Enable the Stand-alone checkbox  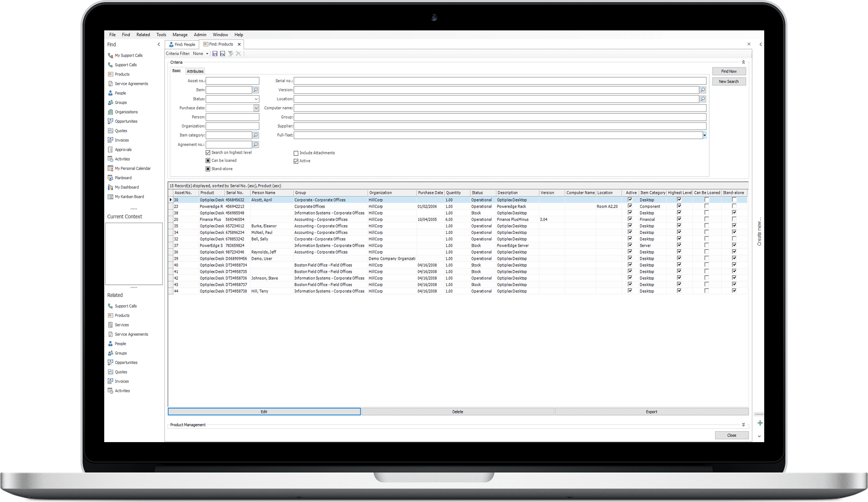[x=208, y=168]
